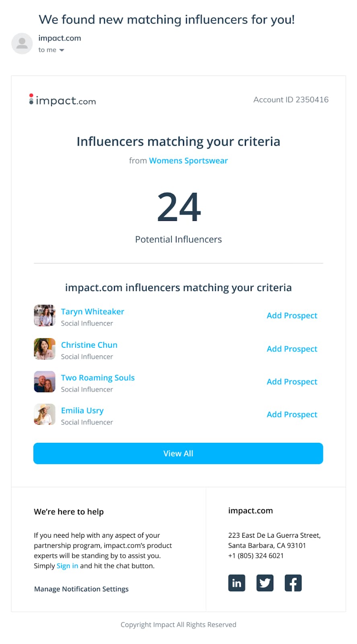Open Two Roaming Souls profile photo
The width and height of the screenshot is (357, 644).
coord(45,382)
